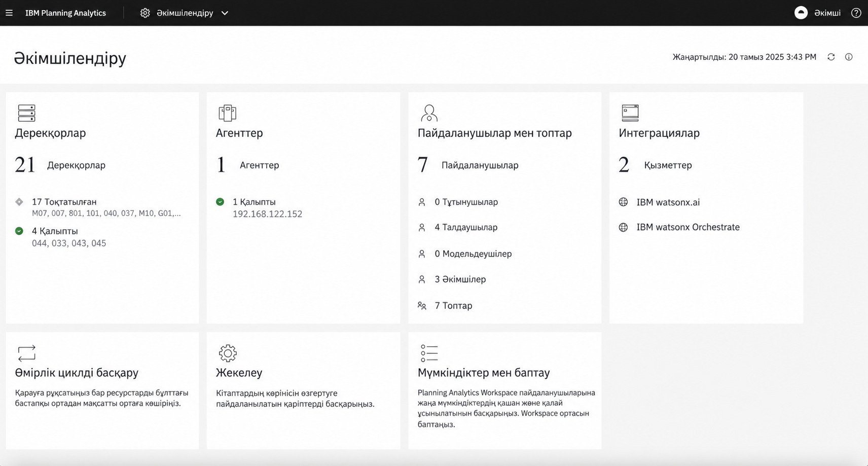Click the Әкімшілендіру page heading
This screenshot has height=466, width=868.
(x=70, y=58)
